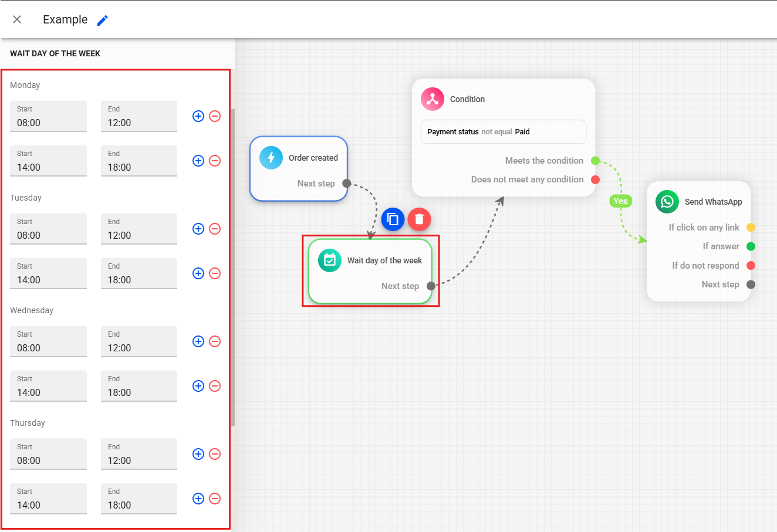Click the Wait day of the week calendar icon

pos(330,260)
